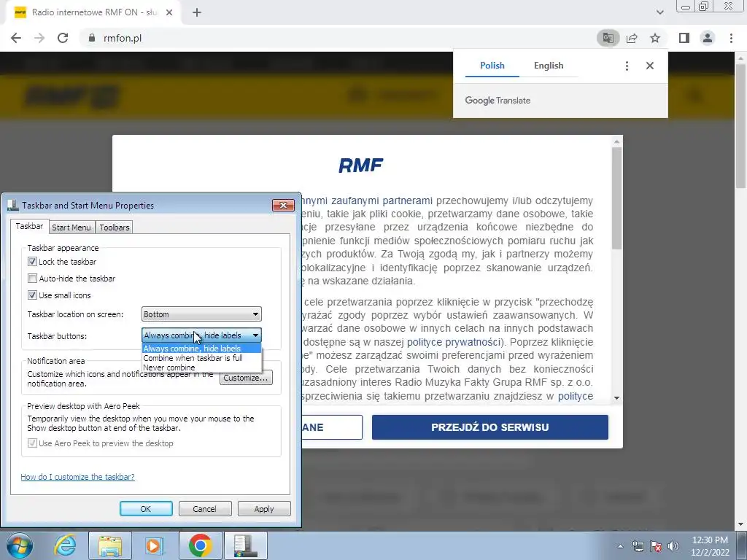Click PRZEJDŹ DO SERWISU button

(x=489, y=427)
